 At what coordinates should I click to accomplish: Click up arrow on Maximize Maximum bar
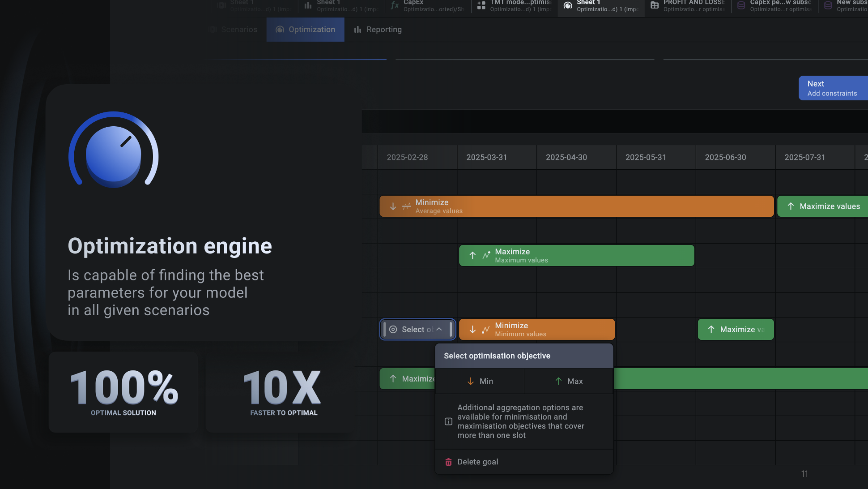click(x=472, y=256)
